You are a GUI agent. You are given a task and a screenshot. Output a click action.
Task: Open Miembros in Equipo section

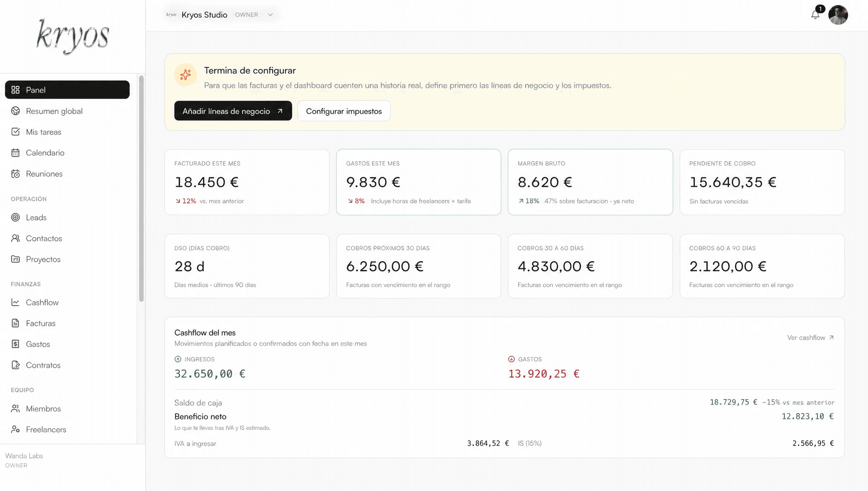coord(67,409)
